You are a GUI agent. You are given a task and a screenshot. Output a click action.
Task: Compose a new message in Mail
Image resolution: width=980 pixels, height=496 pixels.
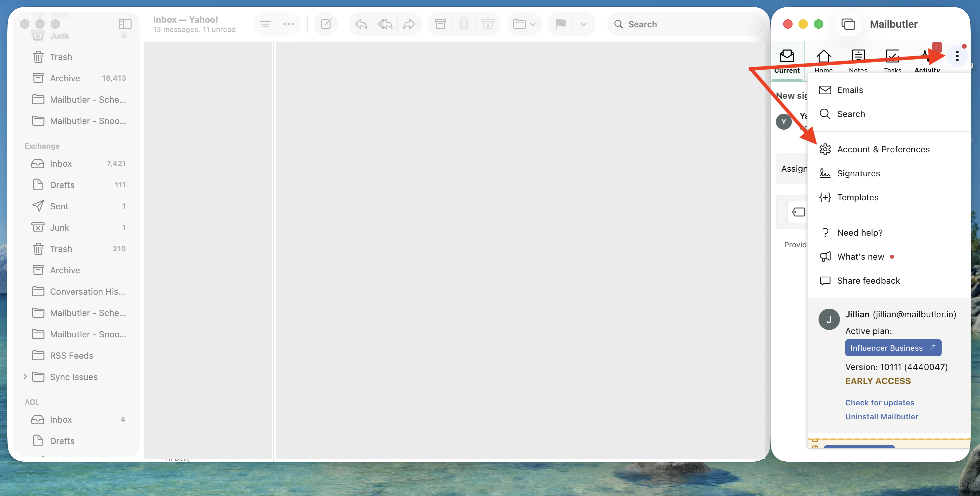tap(326, 24)
